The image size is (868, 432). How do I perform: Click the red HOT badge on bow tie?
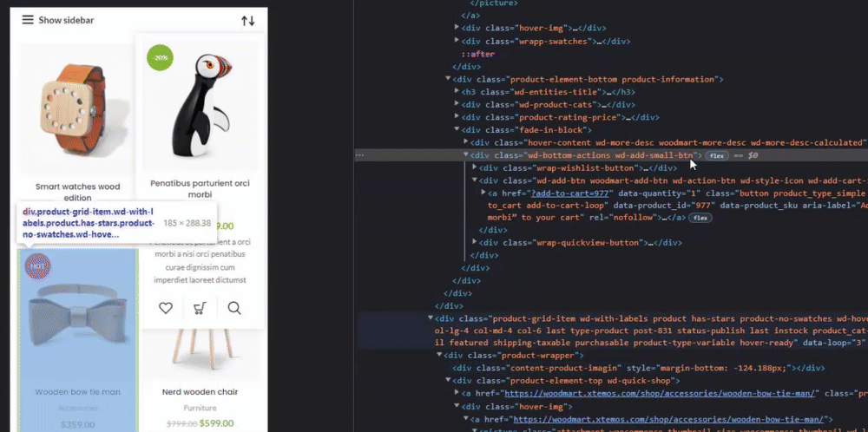[x=37, y=266]
